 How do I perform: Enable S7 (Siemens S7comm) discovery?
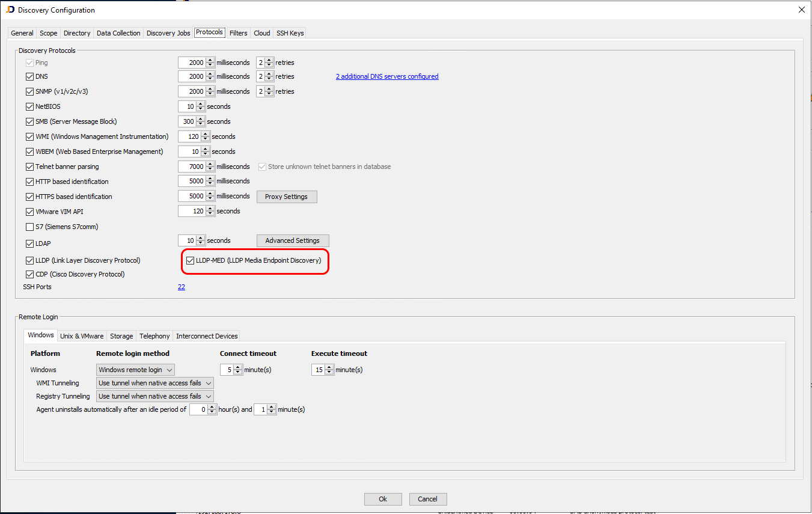(29, 227)
